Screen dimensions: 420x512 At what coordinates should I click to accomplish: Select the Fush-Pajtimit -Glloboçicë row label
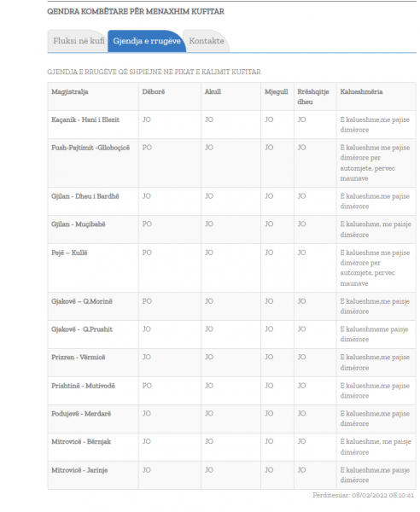pos(90,148)
